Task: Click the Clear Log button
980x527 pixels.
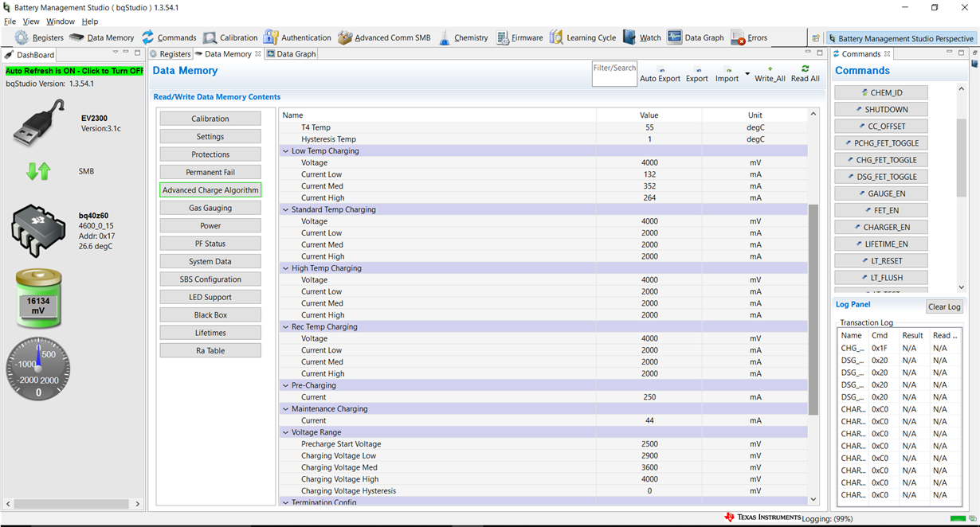Action: click(944, 307)
